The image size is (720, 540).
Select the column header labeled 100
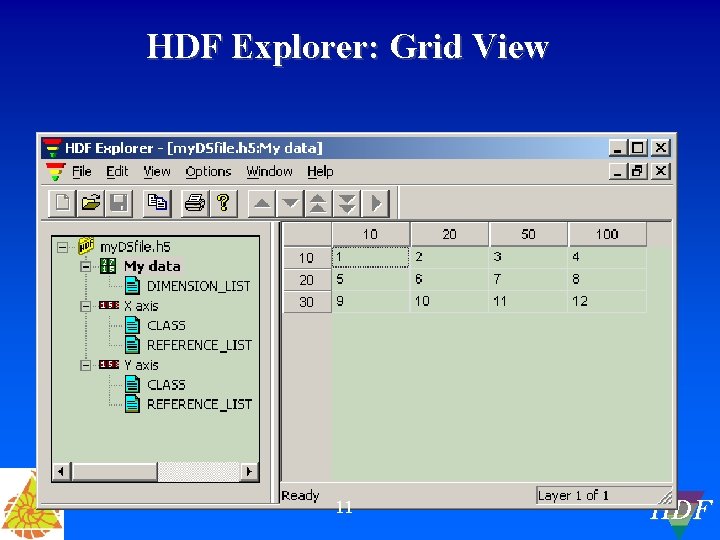[x=608, y=234]
